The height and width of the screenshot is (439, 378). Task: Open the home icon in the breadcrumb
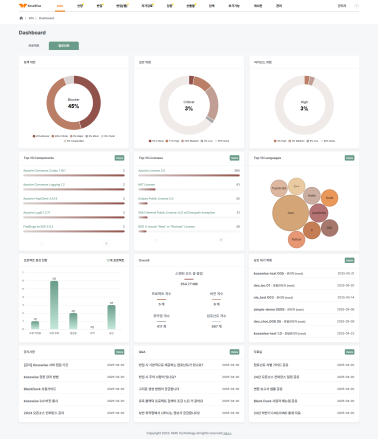[21, 18]
